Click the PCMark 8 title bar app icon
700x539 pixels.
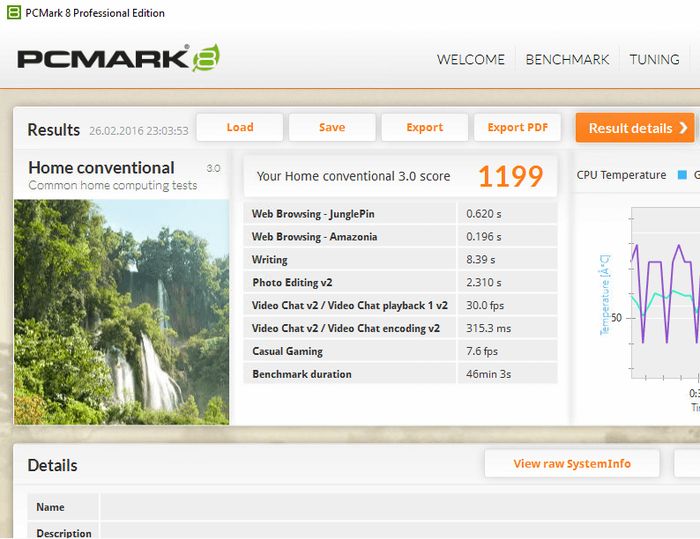(14, 13)
